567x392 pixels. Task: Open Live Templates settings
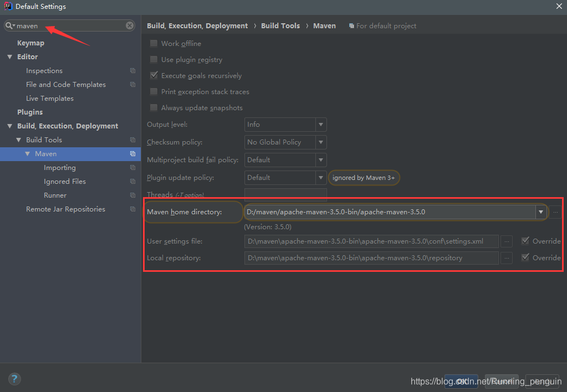(49, 98)
